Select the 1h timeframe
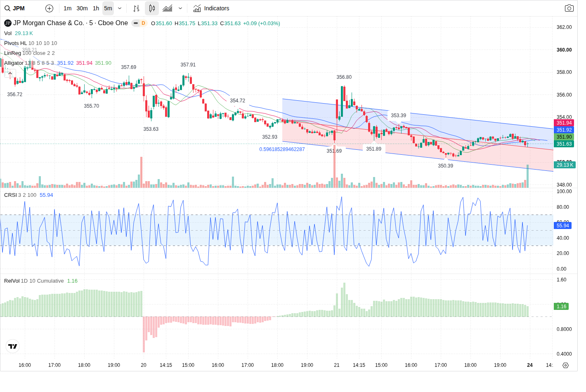The width and height of the screenshot is (586, 392). coord(96,8)
